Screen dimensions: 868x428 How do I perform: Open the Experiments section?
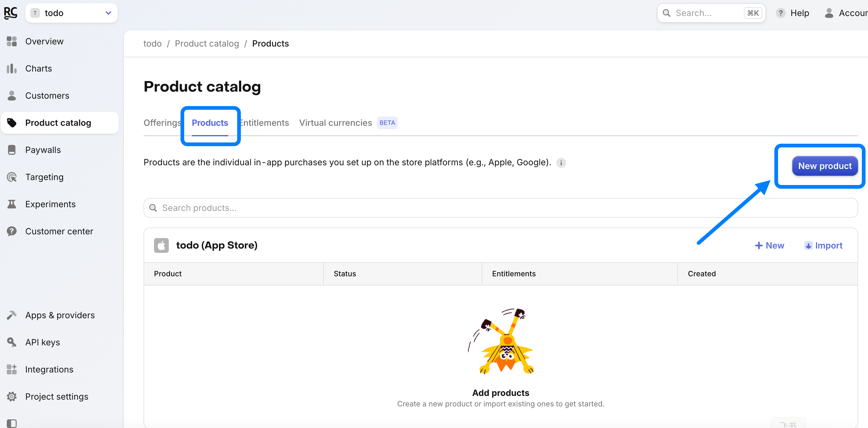[50, 204]
